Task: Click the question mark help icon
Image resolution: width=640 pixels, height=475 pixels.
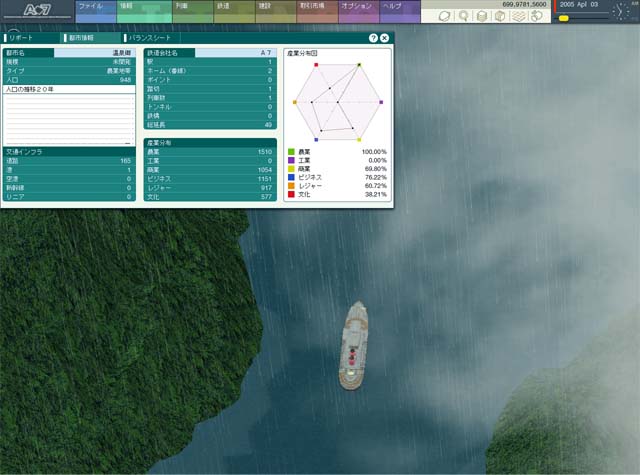Action: [373, 38]
